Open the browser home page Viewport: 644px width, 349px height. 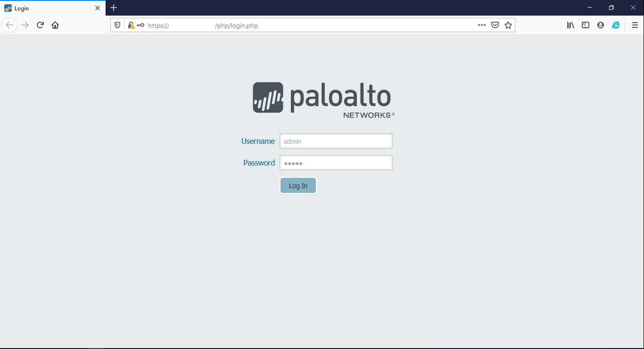pyautogui.click(x=55, y=25)
